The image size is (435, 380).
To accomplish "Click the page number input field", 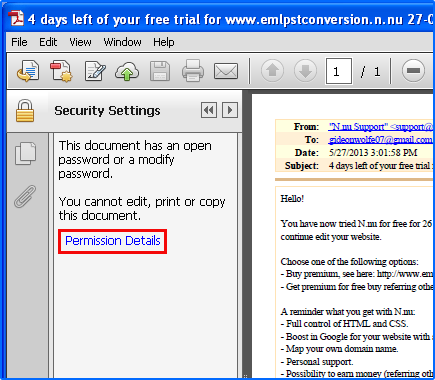I will [339, 71].
